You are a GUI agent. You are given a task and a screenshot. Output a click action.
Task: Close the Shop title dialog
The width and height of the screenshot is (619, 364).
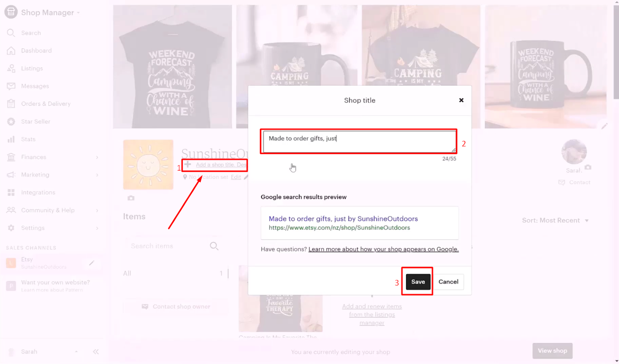tap(461, 100)
